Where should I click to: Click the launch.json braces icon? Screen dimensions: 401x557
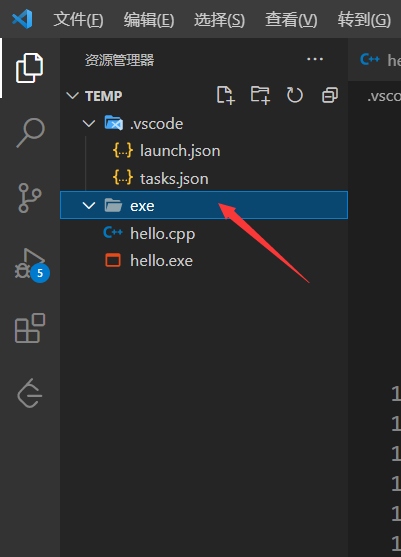tap(123, 151)
